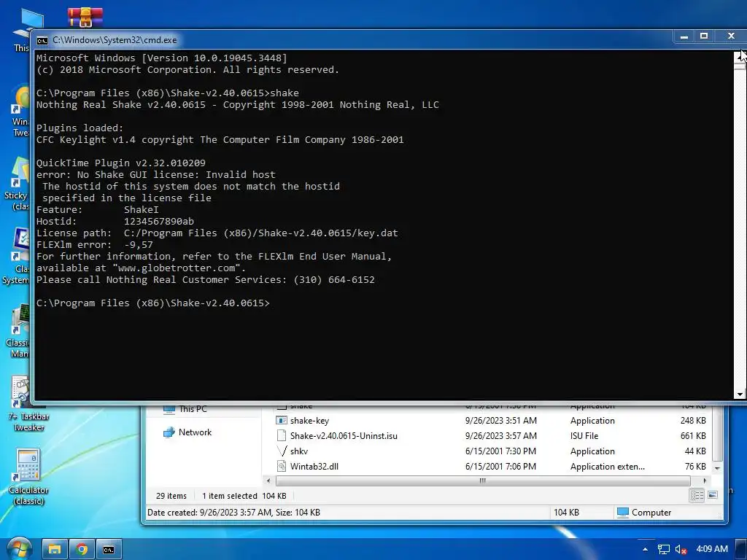Click Explorer vertical scrollbar down arrow

[717, 469]
